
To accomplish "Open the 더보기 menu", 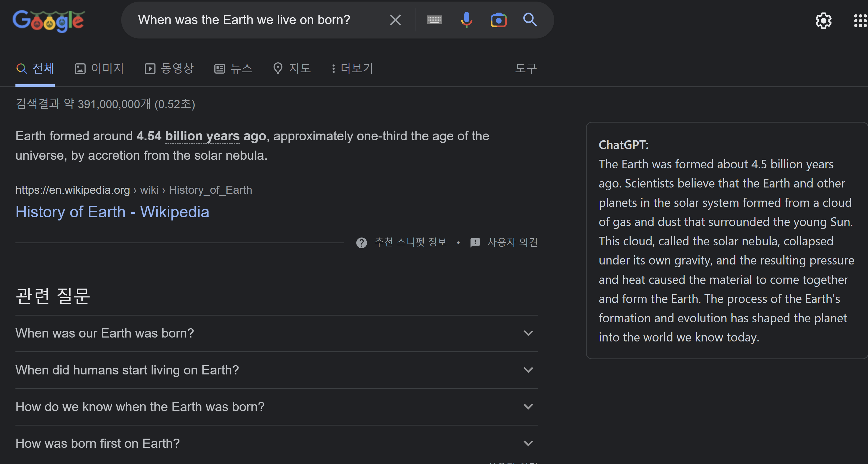I will pos(352,68).
